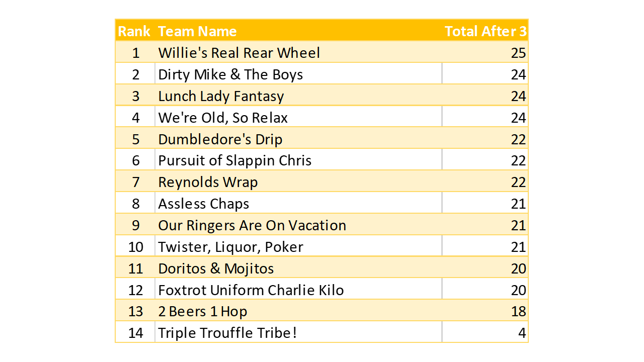Viewport: 644px width, 362px height.
Task: Click the Team Name column header
Action: [x=197, y=31]
